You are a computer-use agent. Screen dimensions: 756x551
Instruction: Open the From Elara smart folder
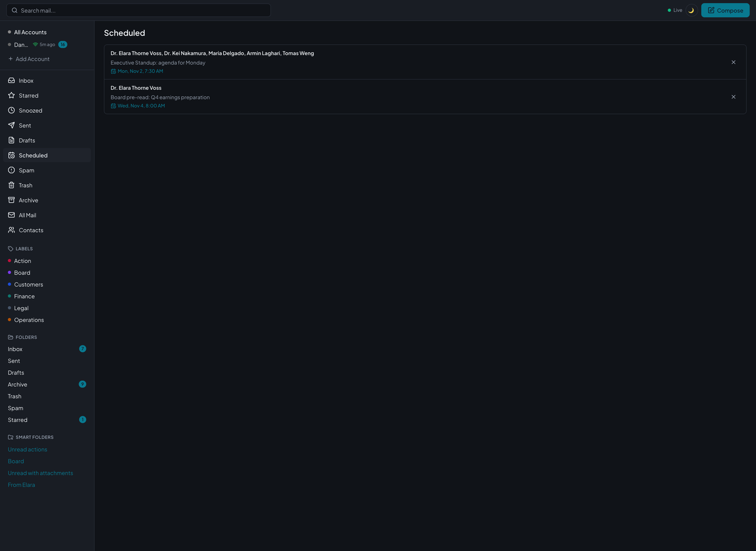click(21, 485)
